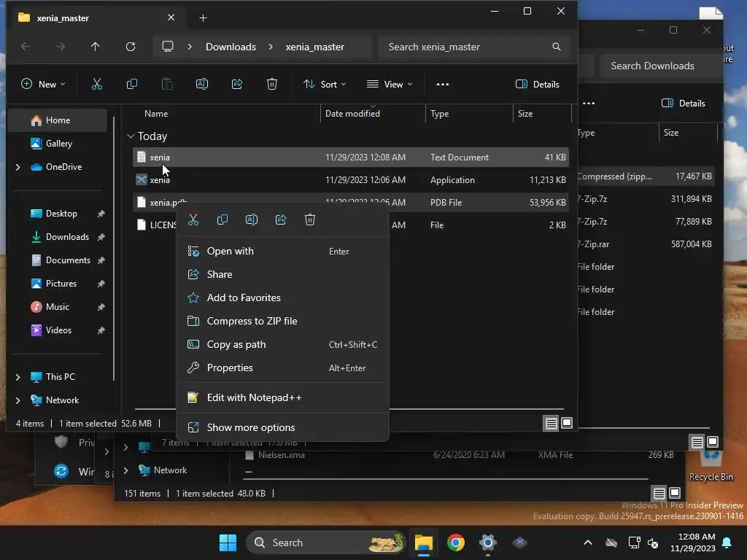Expand Network in the back window tree
Image resolution: width=747 pixels, height=560 pixels.
(x=125, y=470)
